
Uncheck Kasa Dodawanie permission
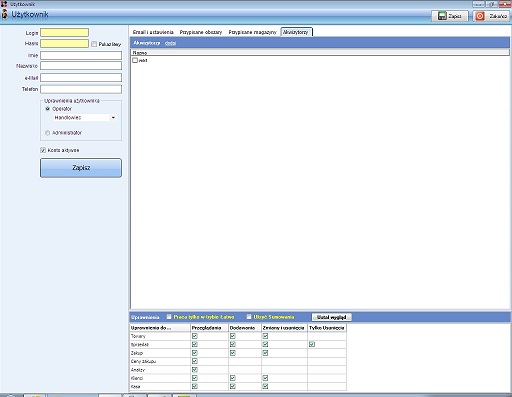(x=233, y=386)
